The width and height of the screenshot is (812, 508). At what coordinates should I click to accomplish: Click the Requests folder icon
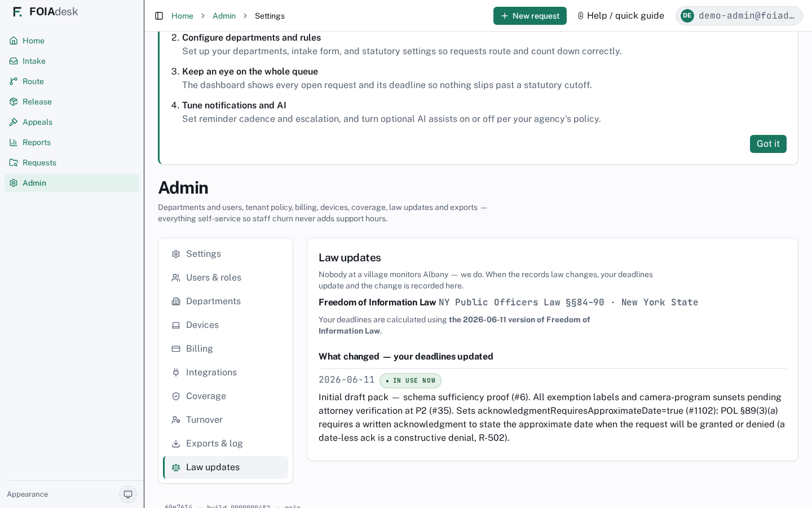coord(14,163)
